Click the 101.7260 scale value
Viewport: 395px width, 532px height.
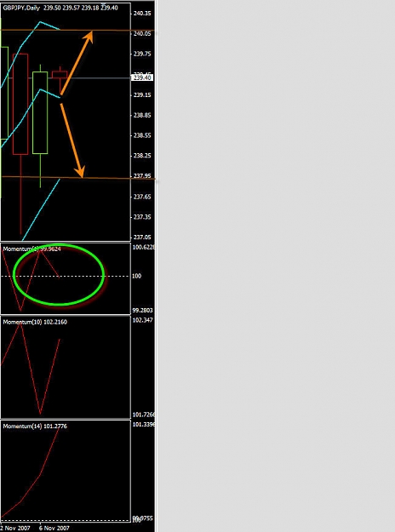[x=143, y=415]
